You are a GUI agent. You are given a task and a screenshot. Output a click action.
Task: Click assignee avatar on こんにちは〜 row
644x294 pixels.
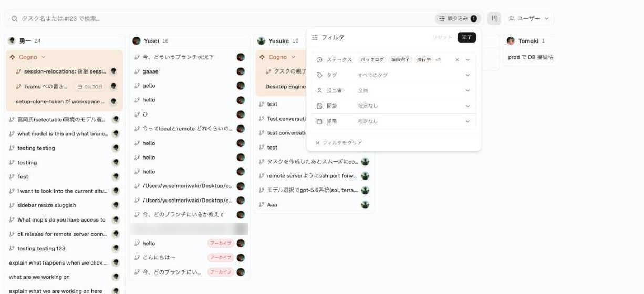pos(241,258)
